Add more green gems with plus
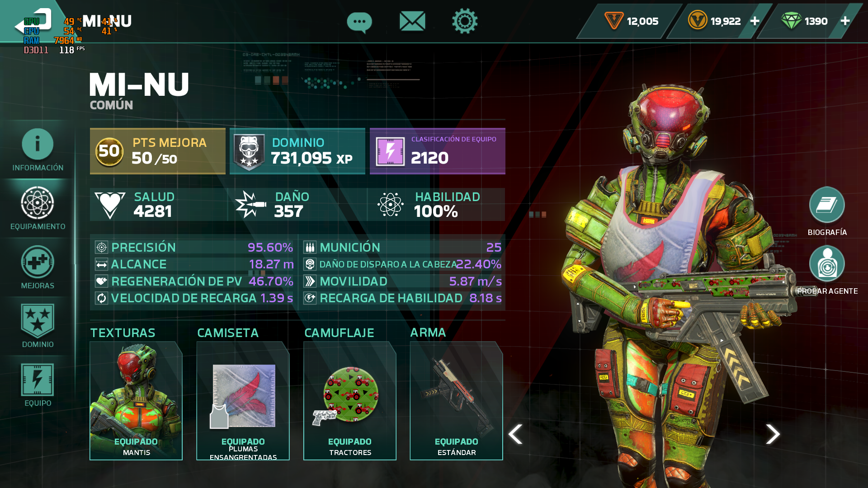Viewport: 868px width, 488px height. tap(845, 21)
